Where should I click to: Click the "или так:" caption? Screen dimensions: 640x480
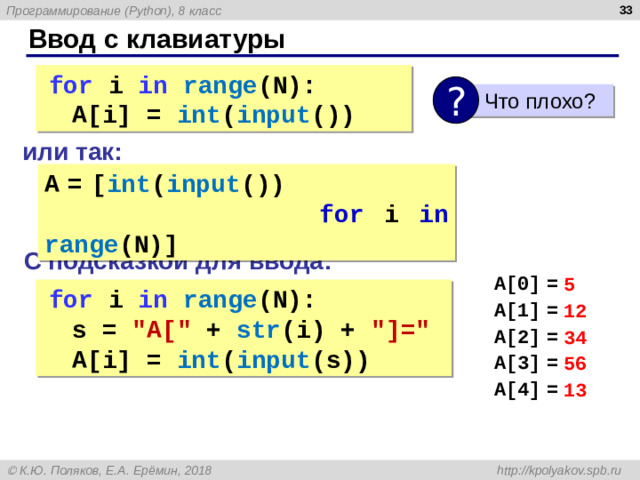[72, 152]
